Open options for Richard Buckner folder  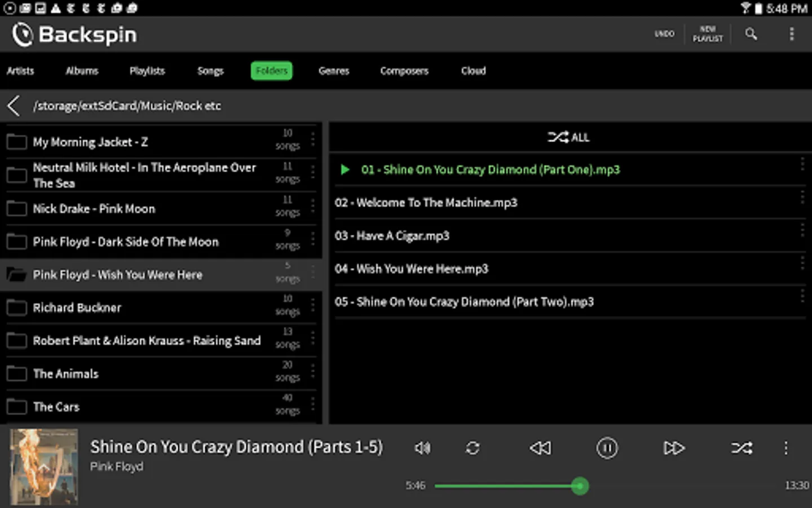pos(313,305)
